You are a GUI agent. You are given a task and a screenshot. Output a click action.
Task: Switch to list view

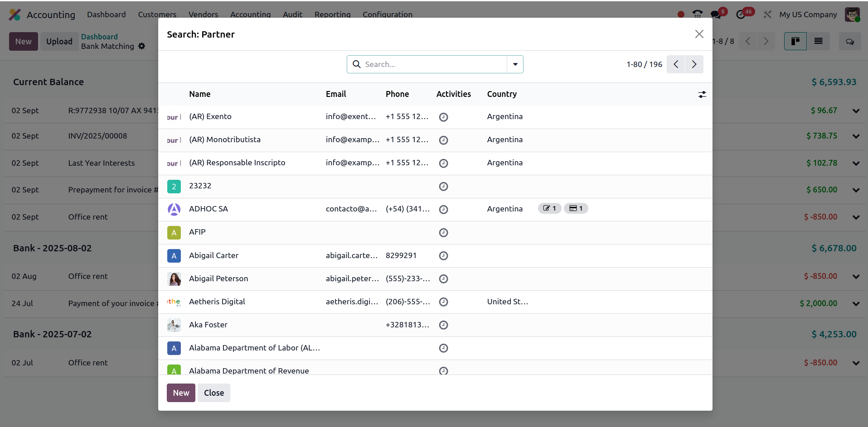tap(818, 41)
